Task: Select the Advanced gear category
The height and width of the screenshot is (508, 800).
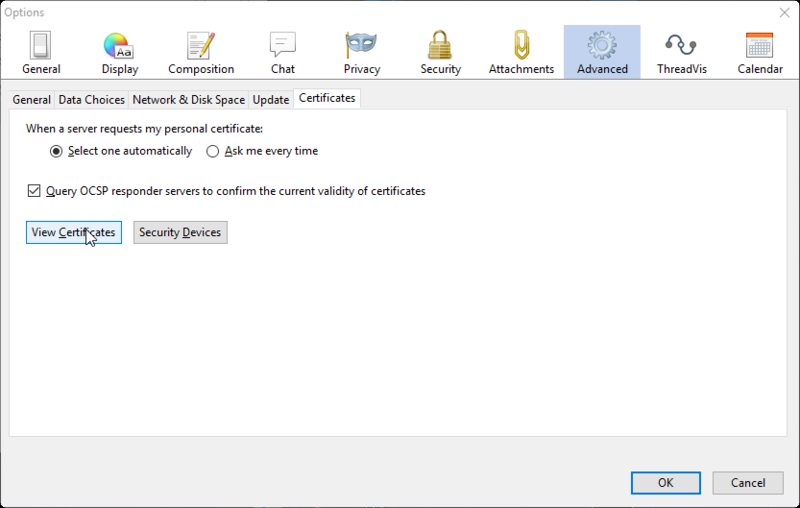Action: coord(602,52)
